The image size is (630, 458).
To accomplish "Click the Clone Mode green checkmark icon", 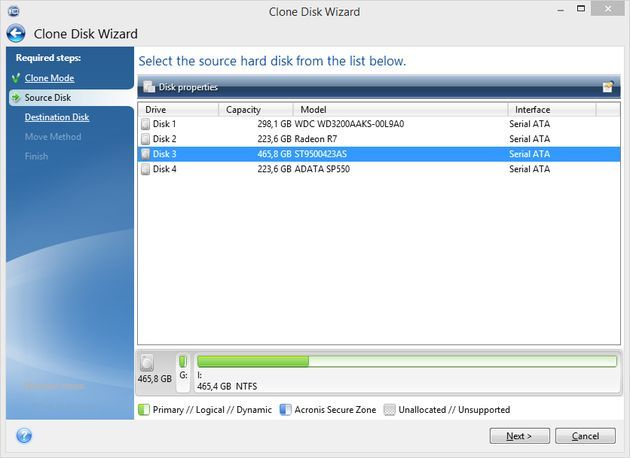I will pyautogui.click(x=16, y=78).
